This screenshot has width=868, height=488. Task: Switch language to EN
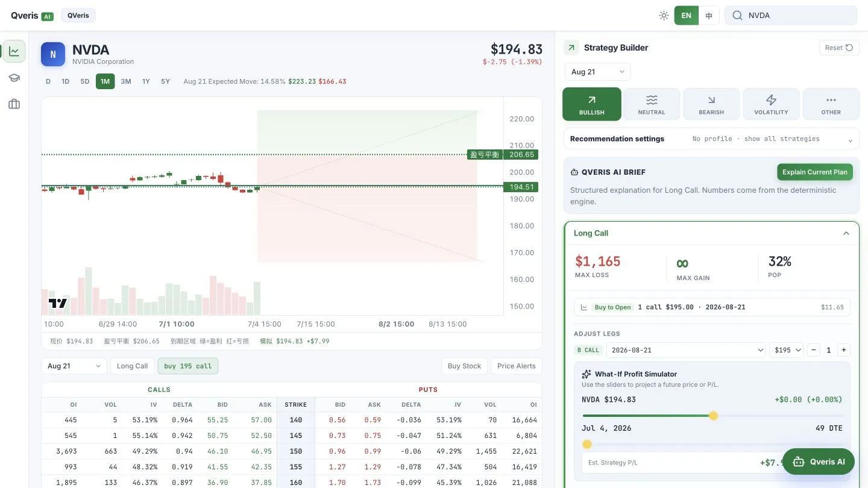click(686, 16)
